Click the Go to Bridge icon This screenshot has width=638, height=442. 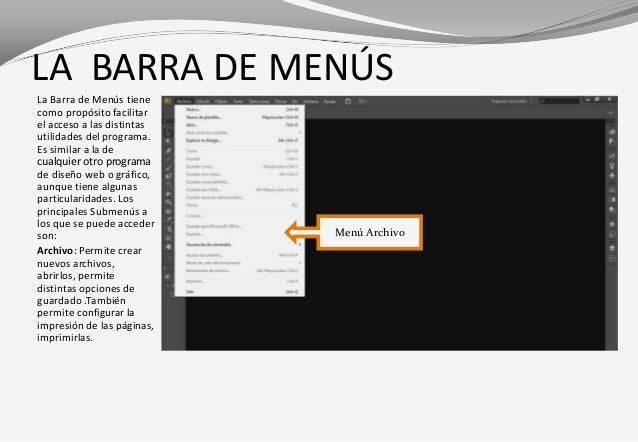click(348, 101)
